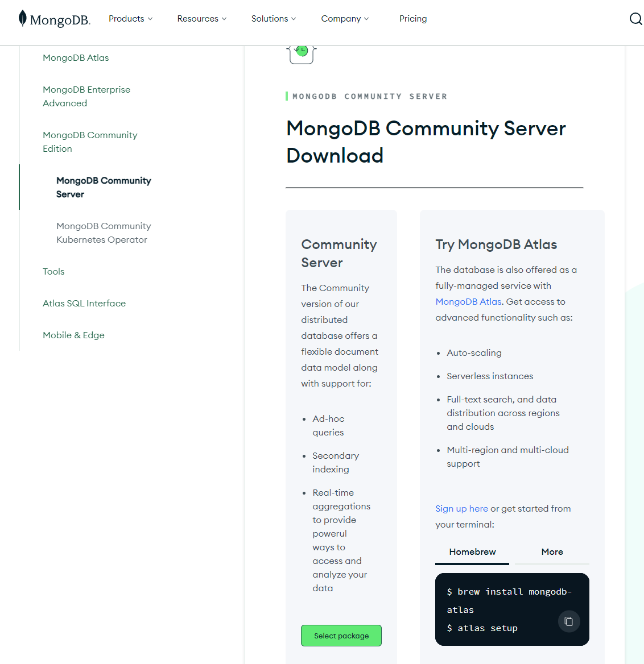The height and width of the screenshot is (664, 644).
Task: Click the Secondary indexing bullet
Action: point(336,462)
